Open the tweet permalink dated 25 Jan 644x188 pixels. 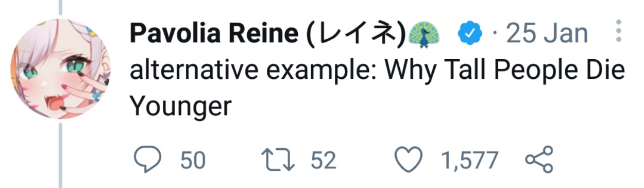pos(547,34)
